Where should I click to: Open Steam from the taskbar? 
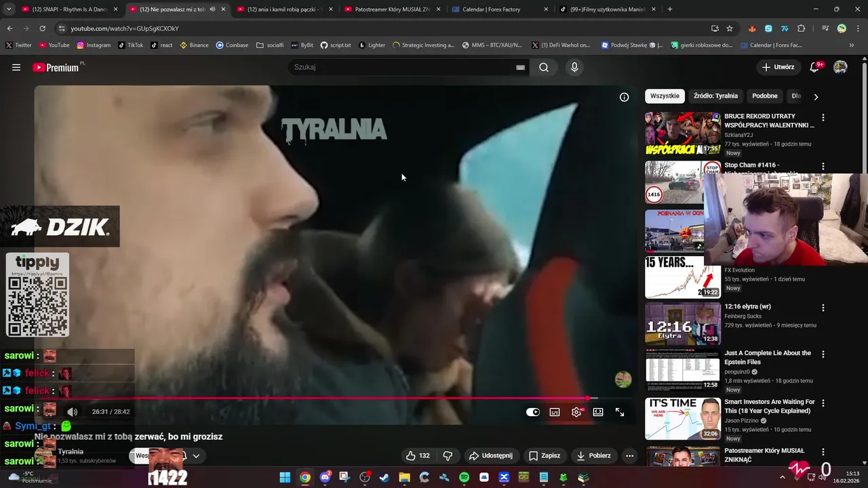coord(384,477)
